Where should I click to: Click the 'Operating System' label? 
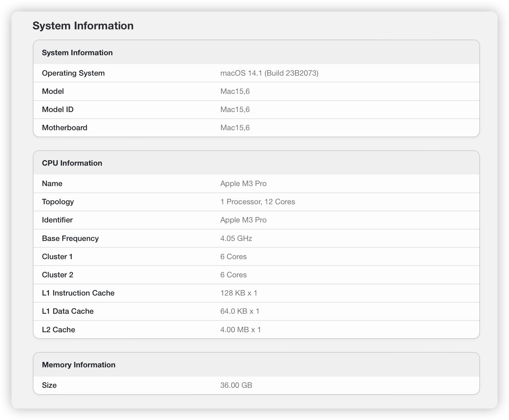click(73, 73)
